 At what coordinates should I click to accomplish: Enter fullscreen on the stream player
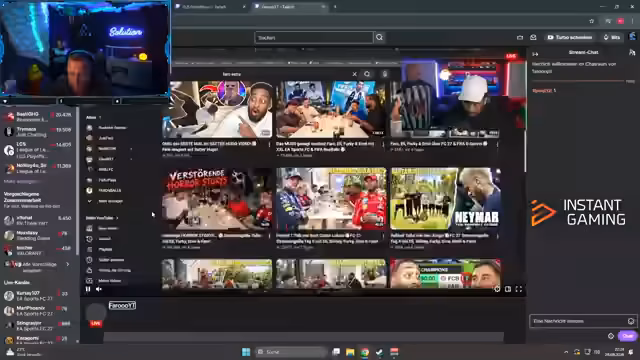tap(518, 289)
